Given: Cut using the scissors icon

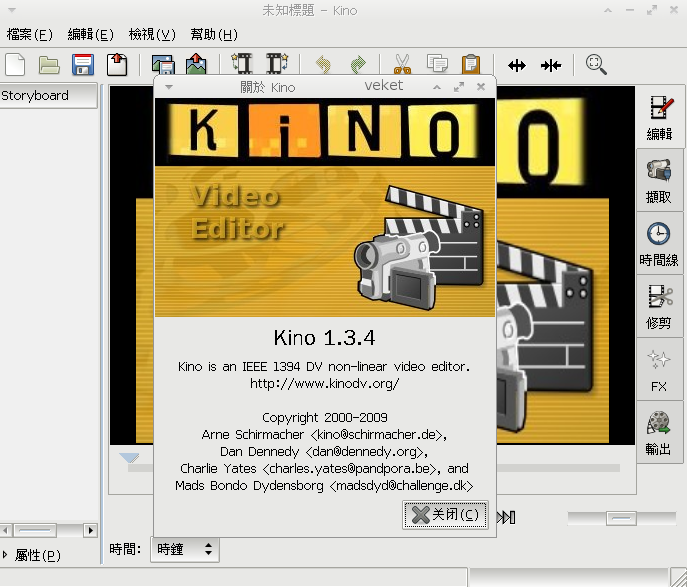Looking at the screenshot, I should click(402, 64).
